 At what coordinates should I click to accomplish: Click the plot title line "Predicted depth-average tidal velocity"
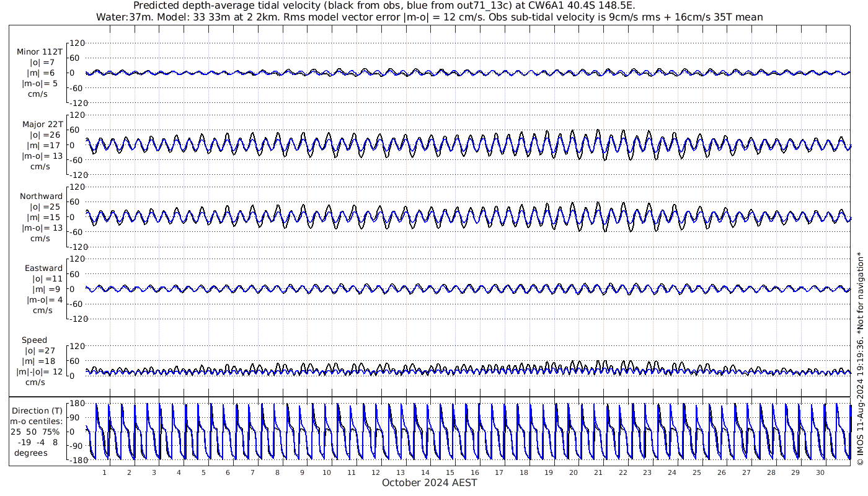pos(384,6)
